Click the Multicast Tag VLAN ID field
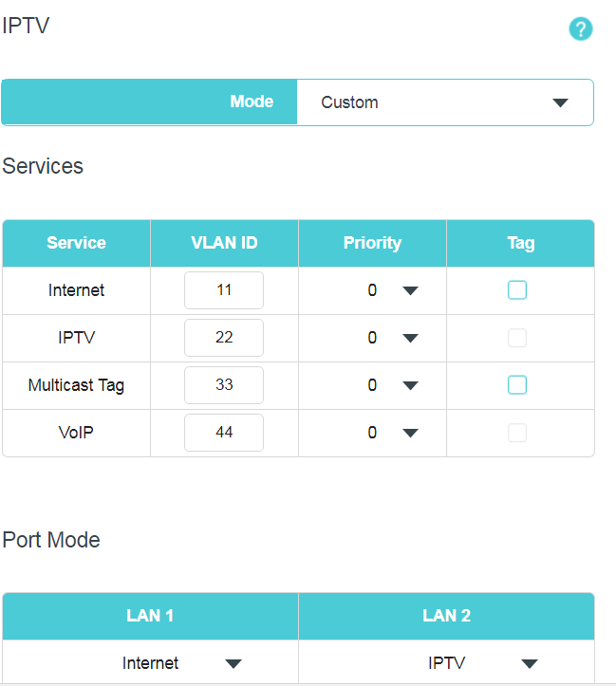The width and height of the screenshot is (616, 686). 224,385
